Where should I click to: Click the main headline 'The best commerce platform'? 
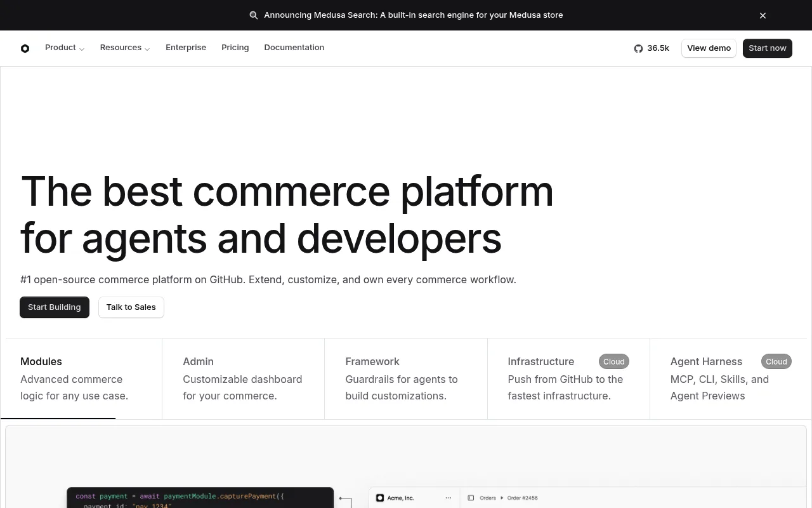click(287, 191)
